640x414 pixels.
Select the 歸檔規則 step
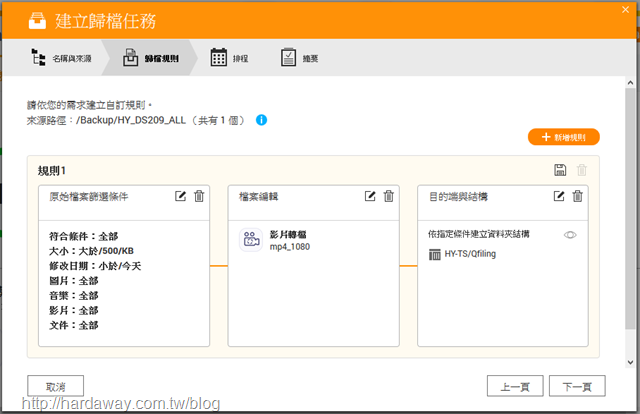pyautogui.click(x=151, y=58)
